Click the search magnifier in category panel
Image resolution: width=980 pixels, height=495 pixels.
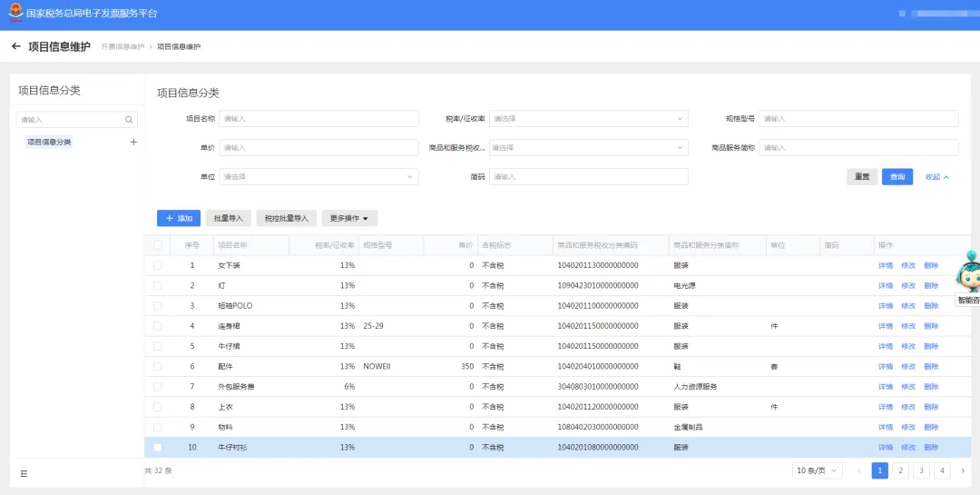(129, 120)
